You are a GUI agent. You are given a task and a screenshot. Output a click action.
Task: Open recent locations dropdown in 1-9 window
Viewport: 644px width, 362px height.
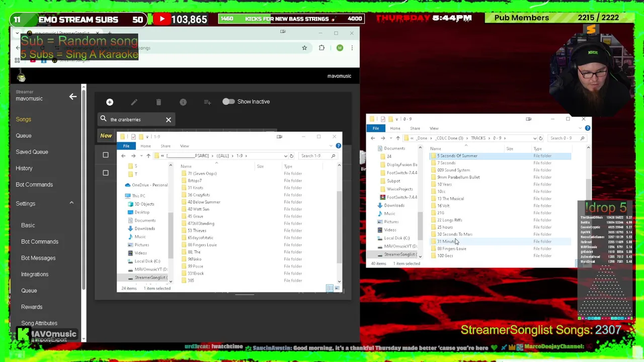(141, 156)
